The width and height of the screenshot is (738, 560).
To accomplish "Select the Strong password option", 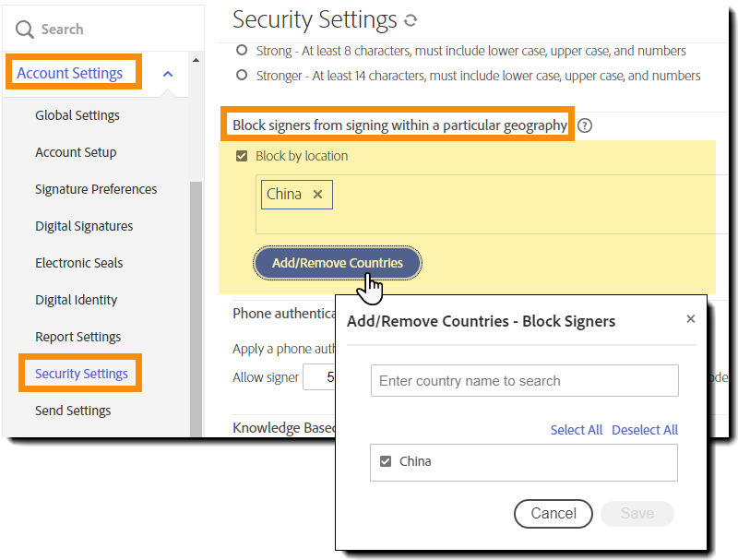I will click(243, 51).
